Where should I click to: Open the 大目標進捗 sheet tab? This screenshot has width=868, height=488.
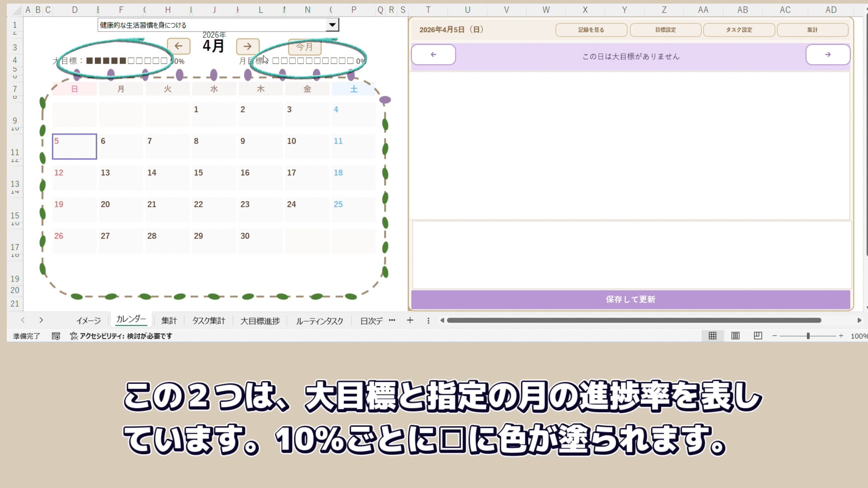pyautogui.click(x=260, y=321)
